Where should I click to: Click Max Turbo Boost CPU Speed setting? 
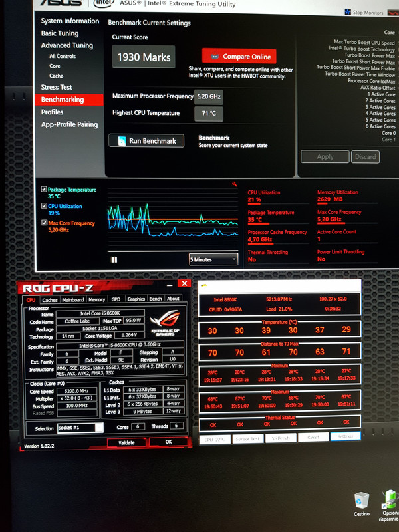tap(364, 43)
